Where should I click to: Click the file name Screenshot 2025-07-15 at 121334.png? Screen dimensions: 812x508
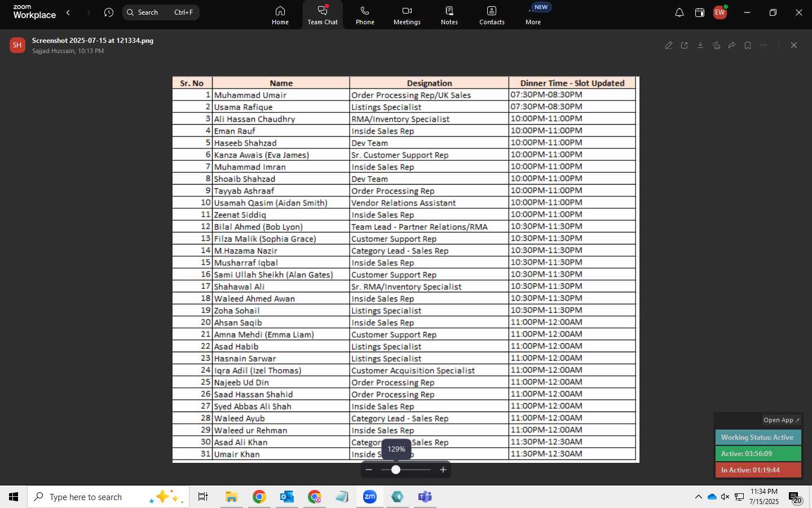[x=92, y=41]
